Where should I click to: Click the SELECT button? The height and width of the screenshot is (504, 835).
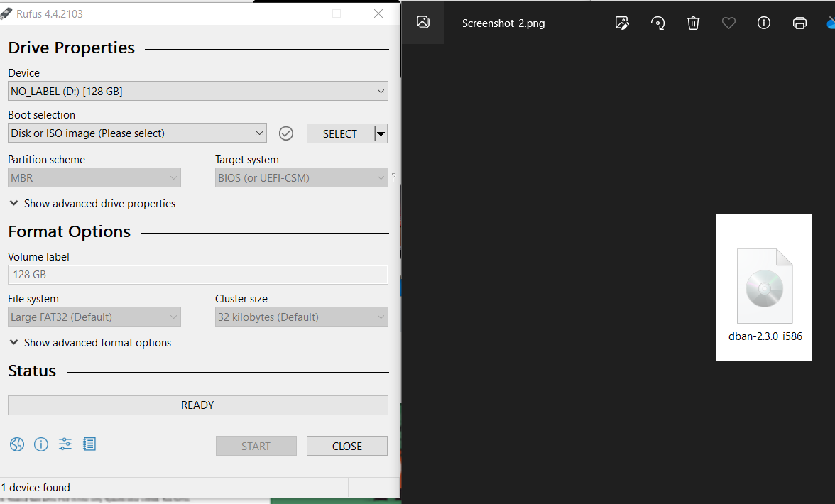340,133
